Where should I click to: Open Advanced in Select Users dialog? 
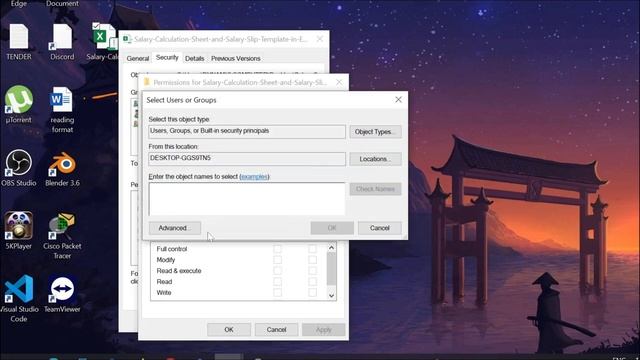175,228
